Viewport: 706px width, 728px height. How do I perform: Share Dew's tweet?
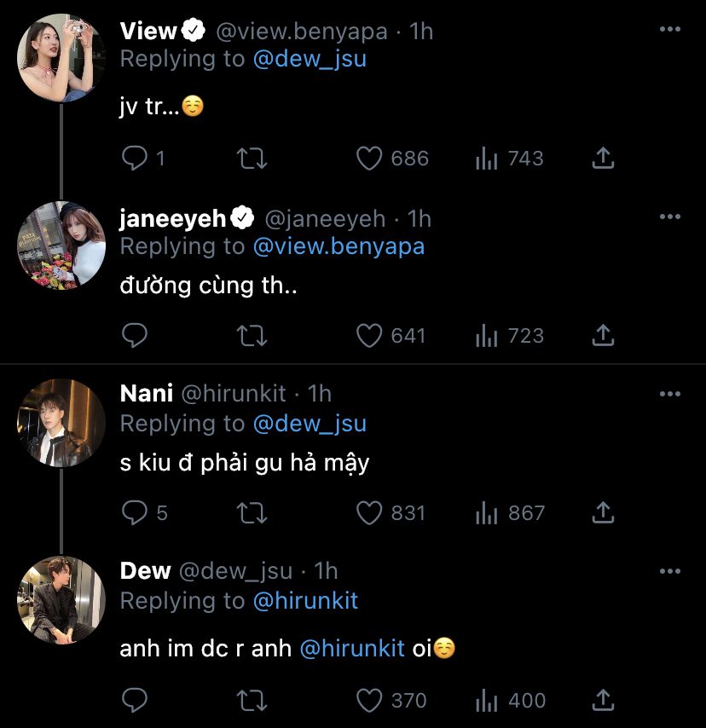point(603,701)
